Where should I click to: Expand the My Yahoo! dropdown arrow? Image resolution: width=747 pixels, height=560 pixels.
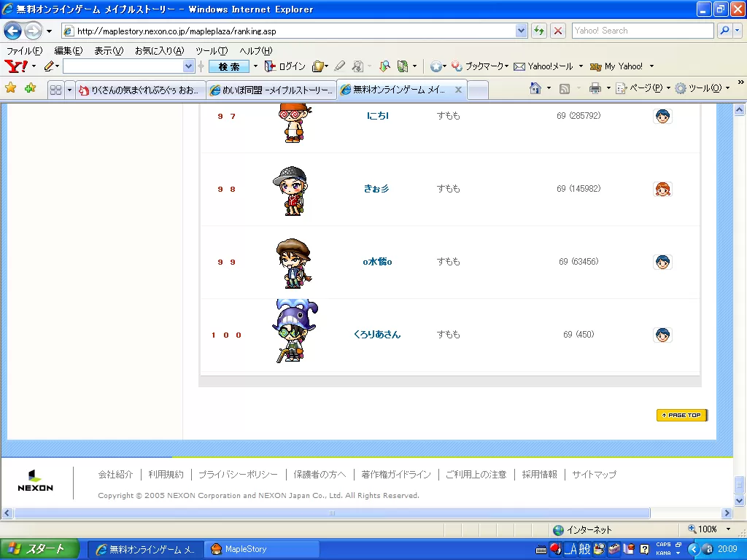click(651, 66)
